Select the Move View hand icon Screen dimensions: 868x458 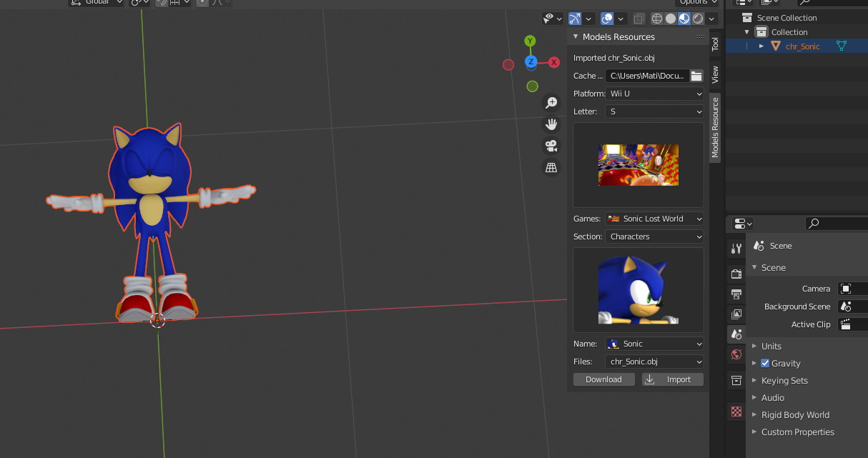pos(551,124)
